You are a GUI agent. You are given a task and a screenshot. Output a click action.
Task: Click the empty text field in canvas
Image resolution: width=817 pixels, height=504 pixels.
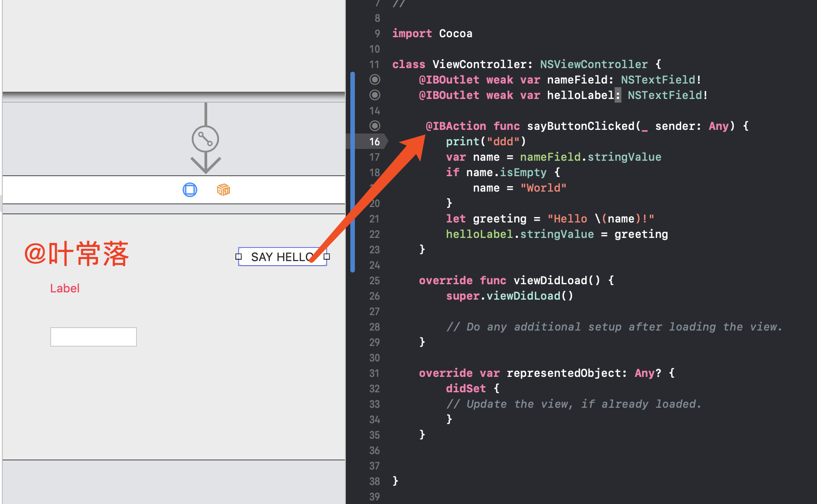[94, 337]
